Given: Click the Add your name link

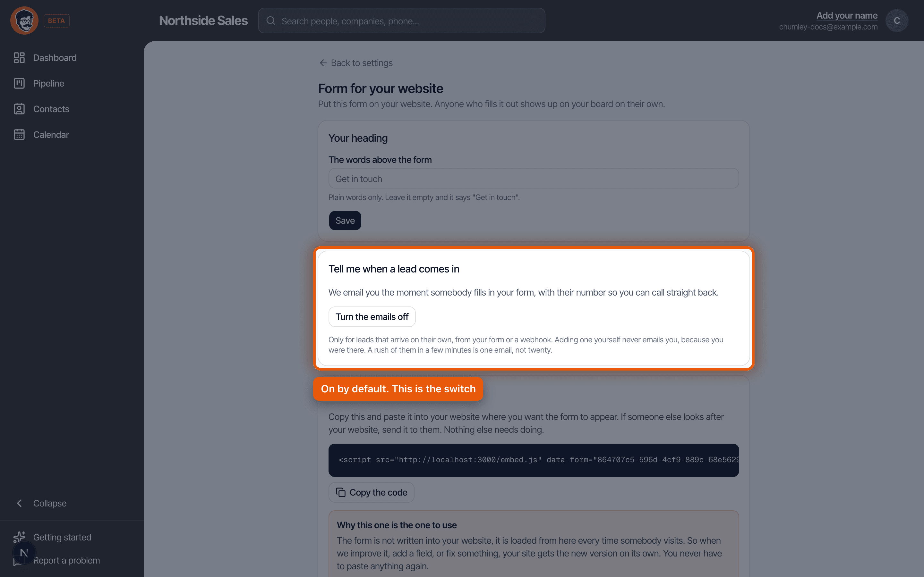Looking at the screenshot, I should [x=846, y=16].
